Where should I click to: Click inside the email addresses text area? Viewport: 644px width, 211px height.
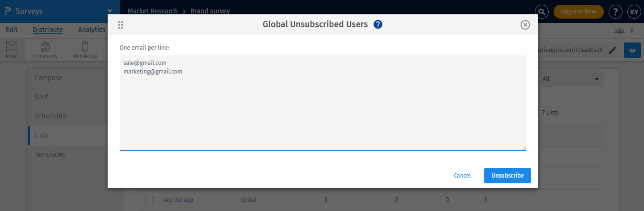tap(322, 110)
